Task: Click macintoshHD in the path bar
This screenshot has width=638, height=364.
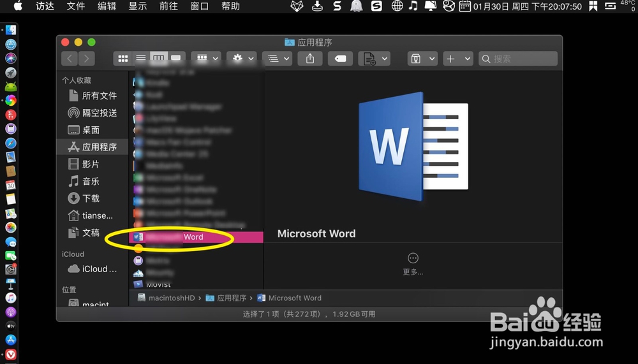Action: (166, 298)
